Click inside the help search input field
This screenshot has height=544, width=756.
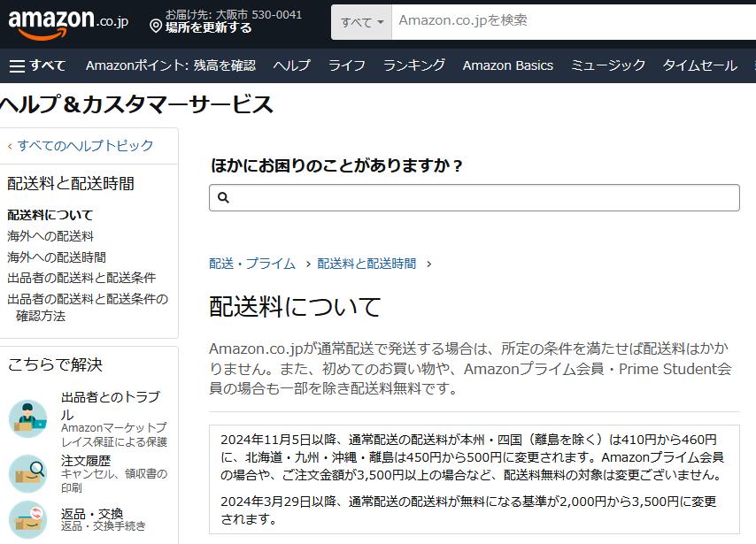443,196
